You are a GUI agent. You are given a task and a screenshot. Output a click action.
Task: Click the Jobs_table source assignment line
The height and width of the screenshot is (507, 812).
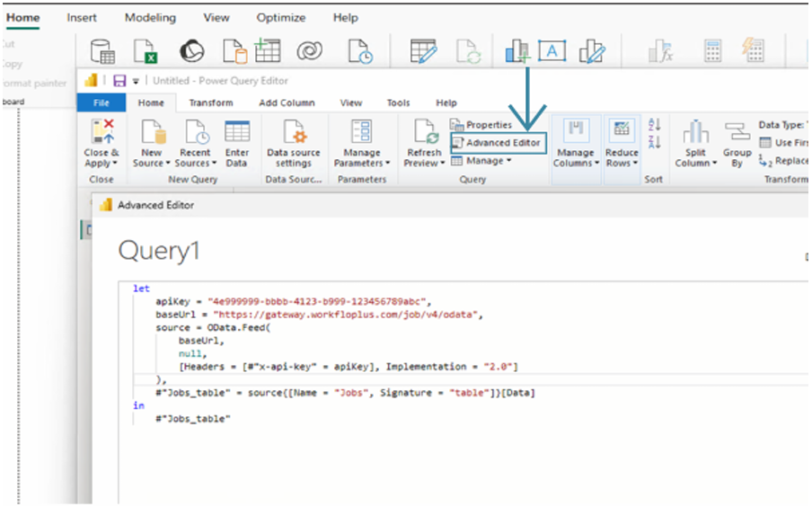point(346,393)
